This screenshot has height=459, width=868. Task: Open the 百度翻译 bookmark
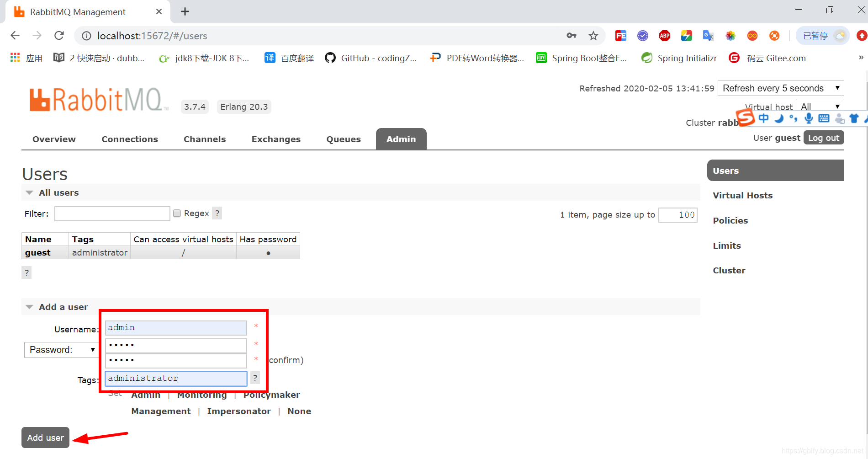pyautogui.click(x=289, y=58)
